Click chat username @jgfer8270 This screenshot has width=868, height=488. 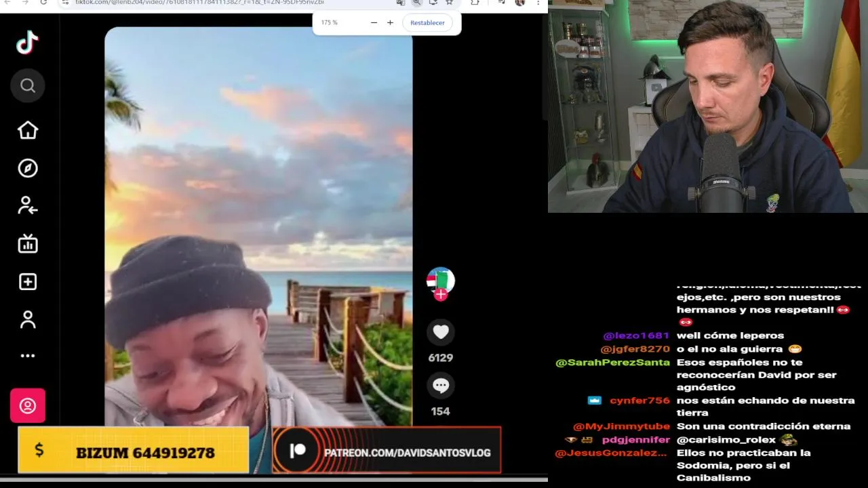point(635,349)
